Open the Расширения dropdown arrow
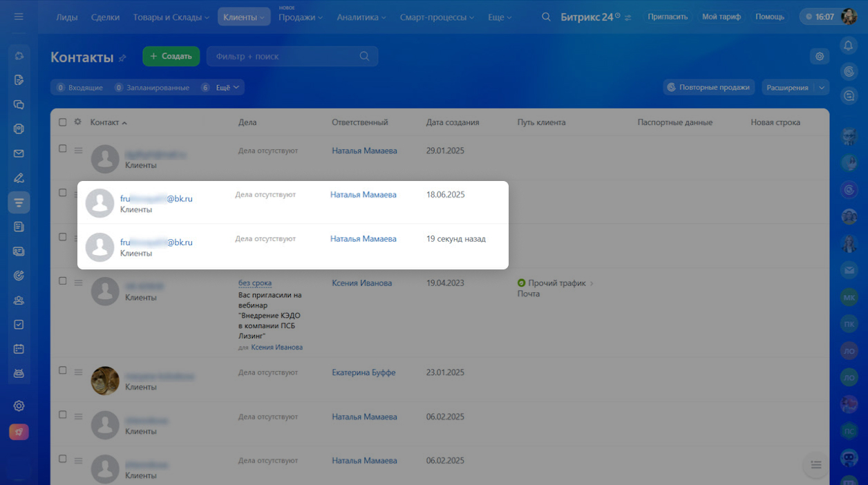The height and width of the screenshot is (485, 868). [822, 88]
